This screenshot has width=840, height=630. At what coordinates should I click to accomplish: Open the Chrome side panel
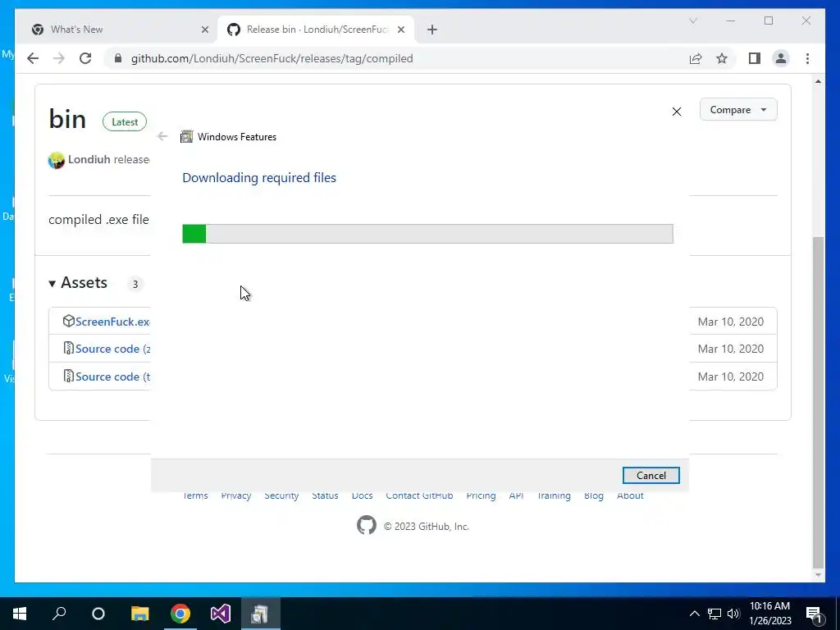click(x=755, y=58)
